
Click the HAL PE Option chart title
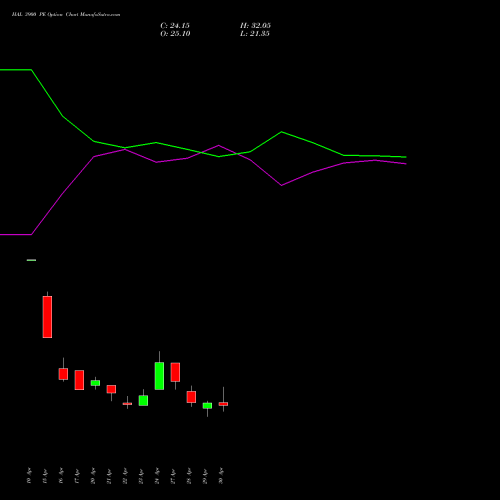coord(66,14)
